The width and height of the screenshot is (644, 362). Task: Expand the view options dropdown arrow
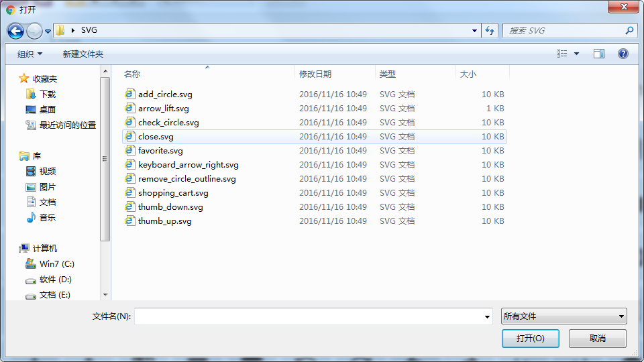click(x=576, y=54)
